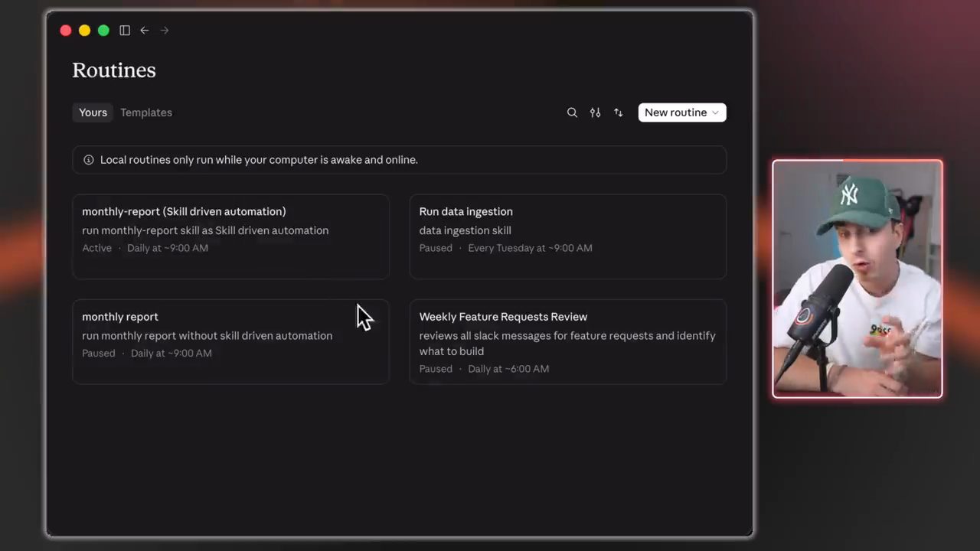
Task: Click the sort arrows icon
Action: click(618, 112)
